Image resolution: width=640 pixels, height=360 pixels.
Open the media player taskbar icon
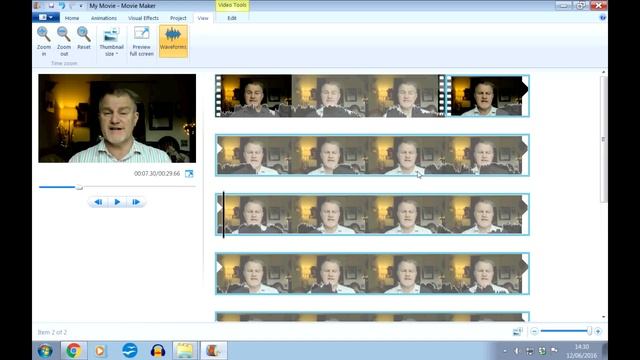[x=100, y=351]
